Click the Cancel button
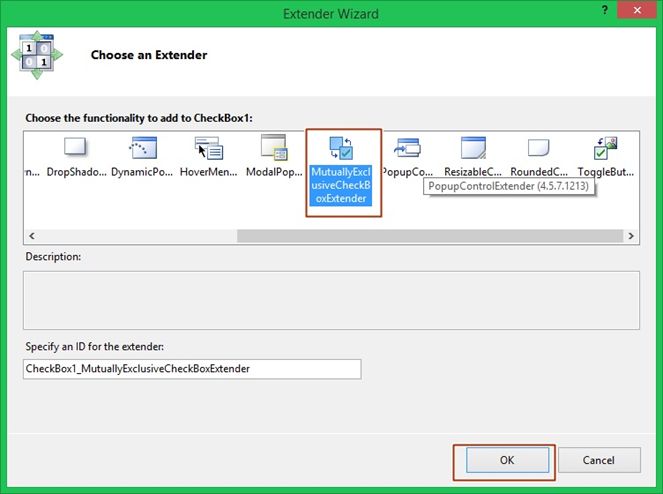This screenshot has width=663, height=494. 599,460
